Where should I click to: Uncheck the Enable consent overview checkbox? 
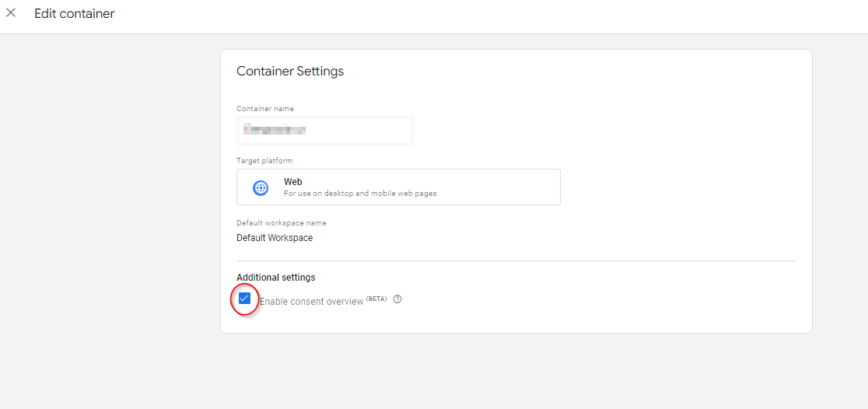point(245,299)
